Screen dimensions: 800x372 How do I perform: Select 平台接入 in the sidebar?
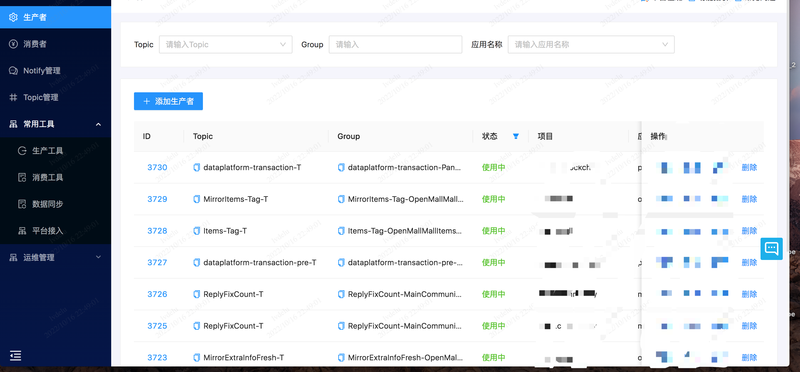click(x=55, y=231)
